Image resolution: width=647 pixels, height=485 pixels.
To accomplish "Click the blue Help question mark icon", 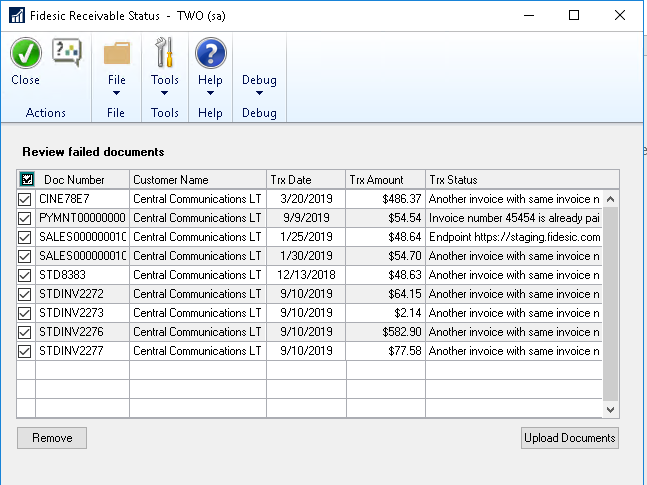I will [x=210, y=53].
